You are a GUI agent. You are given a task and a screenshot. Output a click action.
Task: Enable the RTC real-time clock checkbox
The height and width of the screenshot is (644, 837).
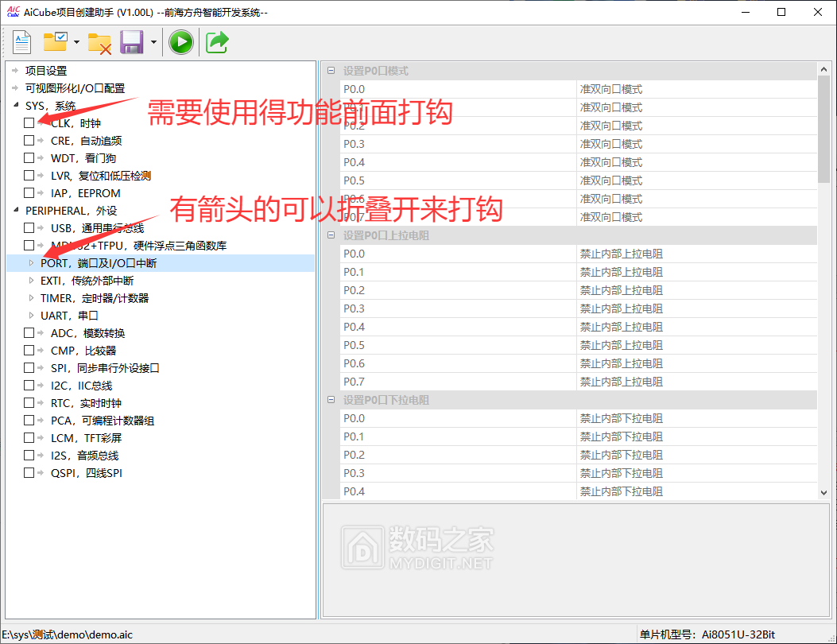(29, 403)
